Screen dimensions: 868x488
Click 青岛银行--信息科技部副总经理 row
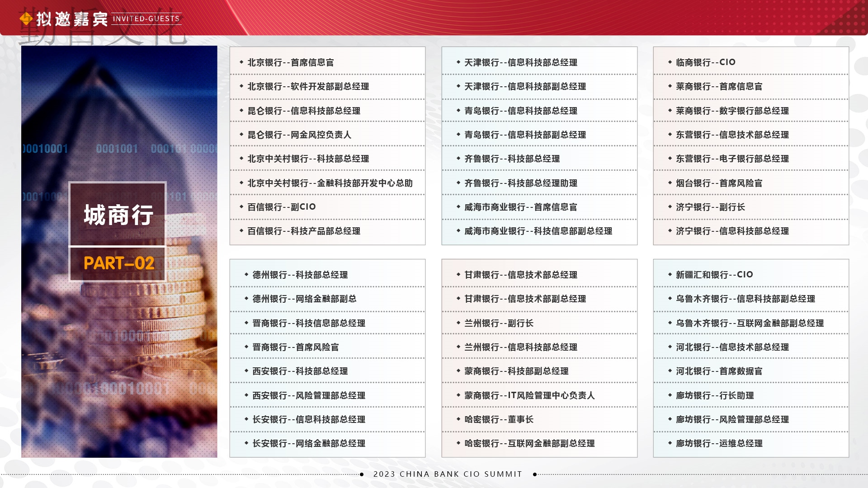click(x=525, y=135)
